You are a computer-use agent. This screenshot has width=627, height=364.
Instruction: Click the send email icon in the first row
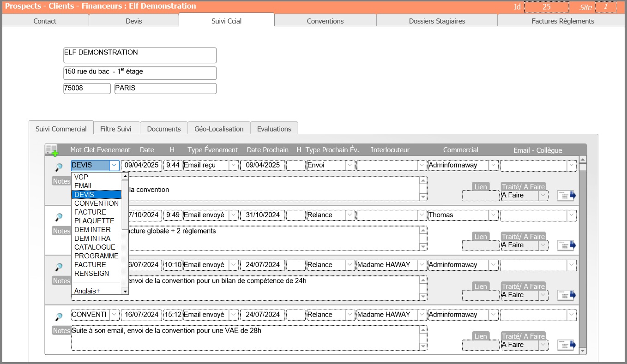567,196
